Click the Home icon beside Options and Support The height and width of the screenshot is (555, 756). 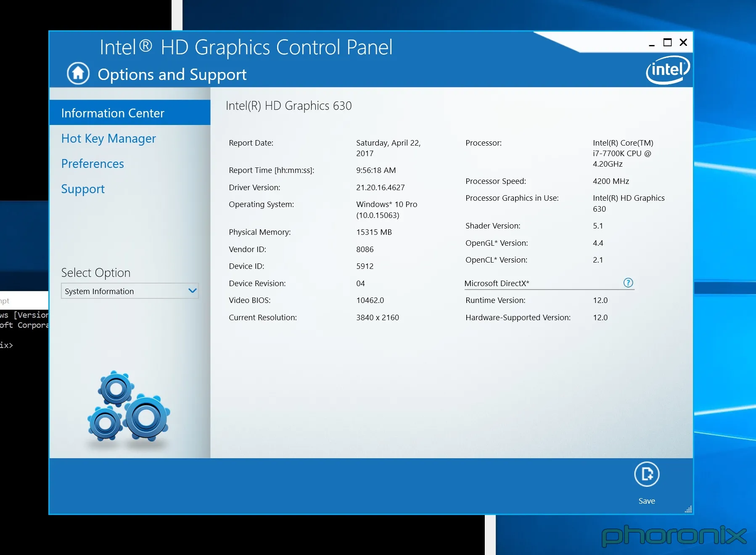(x=78, y=74)
